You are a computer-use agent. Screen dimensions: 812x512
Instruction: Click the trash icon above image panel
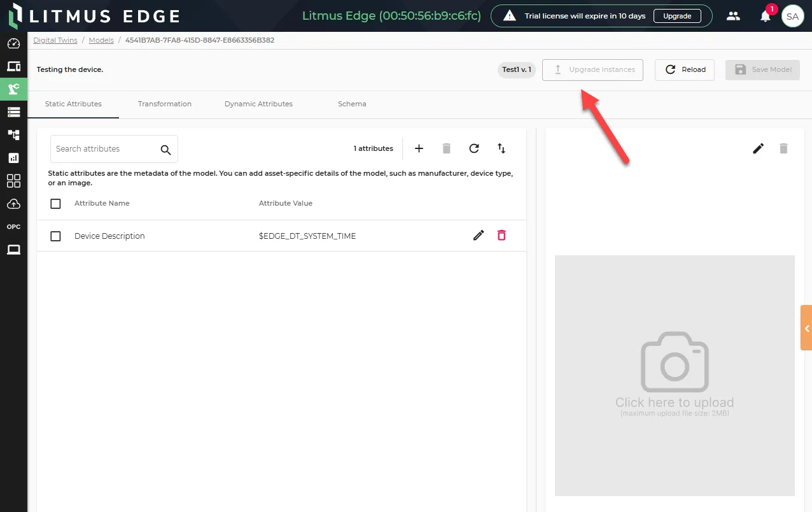point(783,148)
